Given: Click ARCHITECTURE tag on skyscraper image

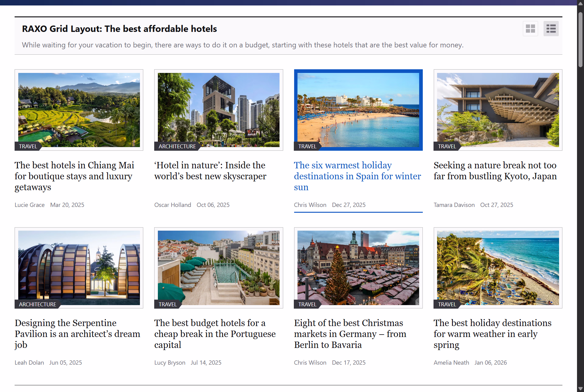Looking at the screenshot, I should 177,146.
